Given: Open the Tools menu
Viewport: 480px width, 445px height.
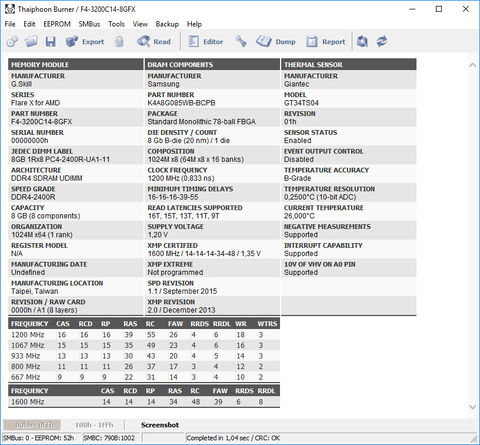Looking at the screenshot, I should (x=116, y=24).
